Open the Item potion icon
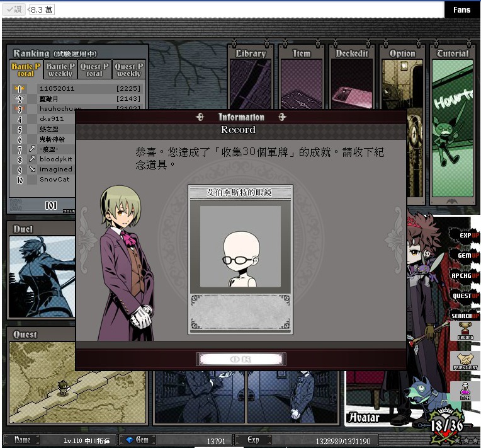The image size is (481, 448). [465, 391]
